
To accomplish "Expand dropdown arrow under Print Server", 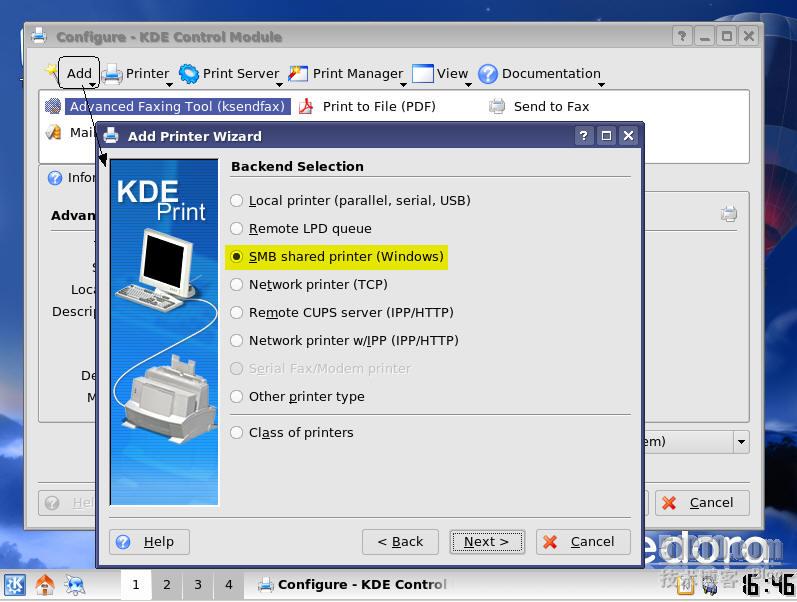I will coord(279,85).
